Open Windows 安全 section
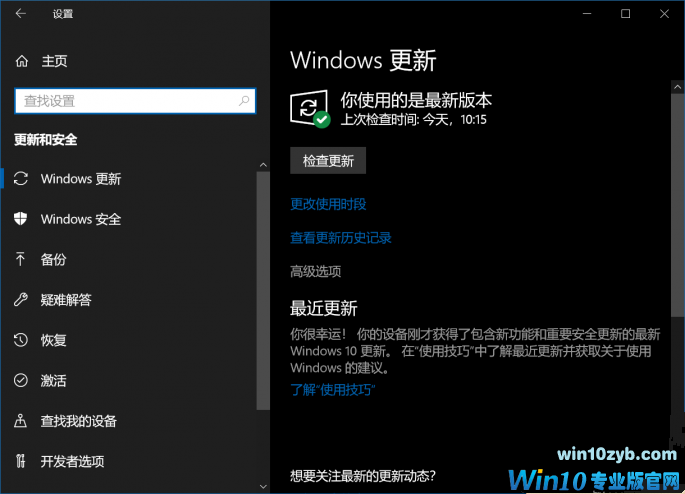685x494 pixels. coord(81,219)
